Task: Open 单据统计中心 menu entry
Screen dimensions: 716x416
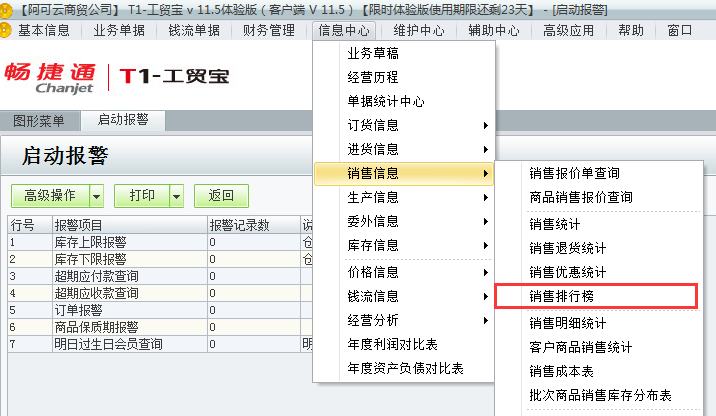Action: click(404, 101)
